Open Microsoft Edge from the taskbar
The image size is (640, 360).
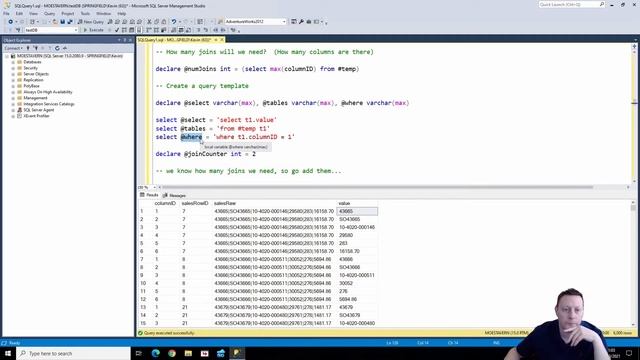pyautogui.click(x=156, y=353)
